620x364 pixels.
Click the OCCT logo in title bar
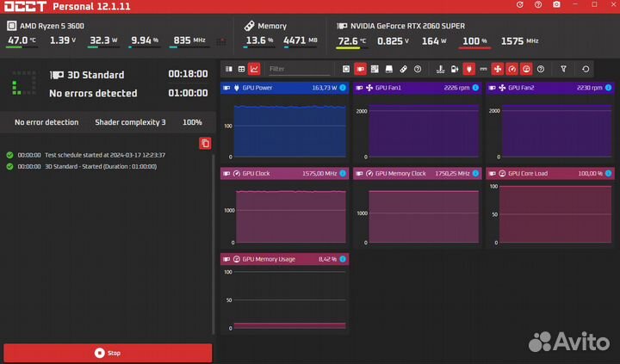25,6
